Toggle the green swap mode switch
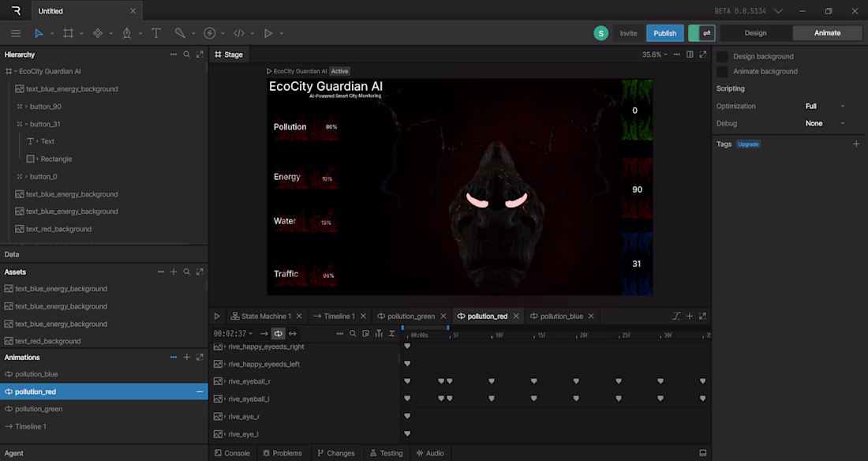The width and height of the screenshot is (868, 461). point(702,33)
